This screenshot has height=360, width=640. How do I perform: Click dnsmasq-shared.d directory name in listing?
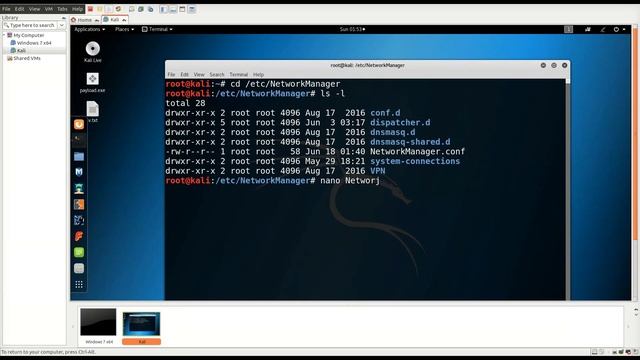point(410,142)
